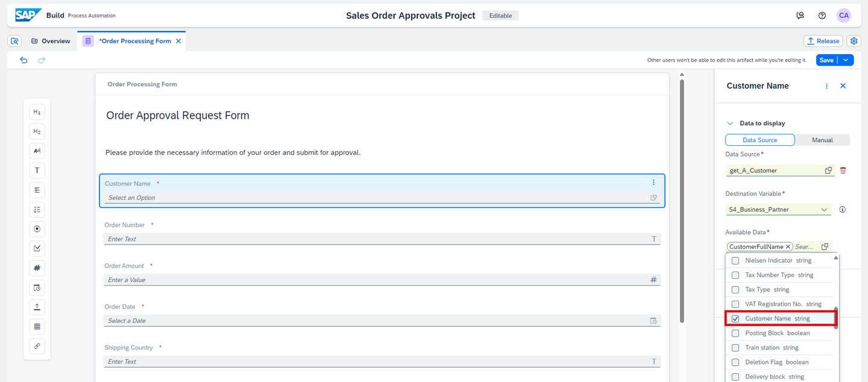The image size is (868, 382).
Task: Add a checkbox element
Action: coord(37,248)
